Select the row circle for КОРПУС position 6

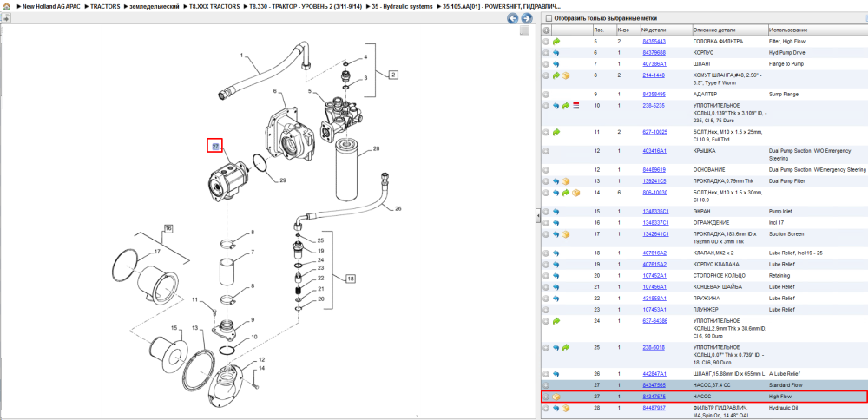546,53
